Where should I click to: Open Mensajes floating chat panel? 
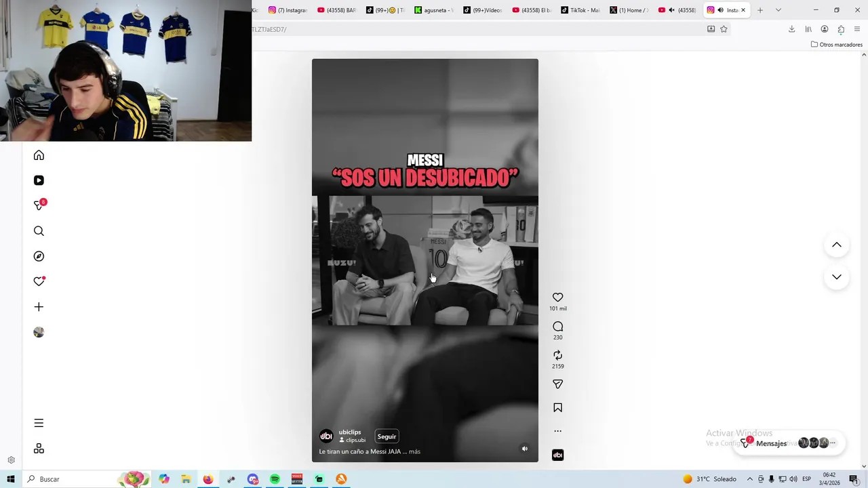[789, 443]
